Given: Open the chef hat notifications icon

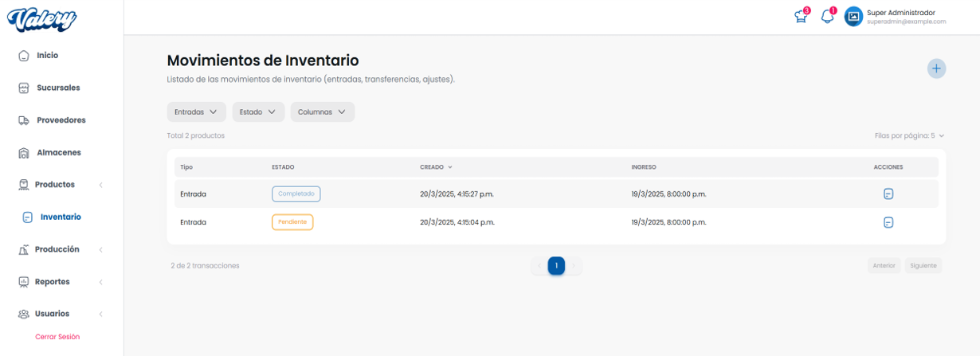Looking at the screenshot, I should [801, 16].
